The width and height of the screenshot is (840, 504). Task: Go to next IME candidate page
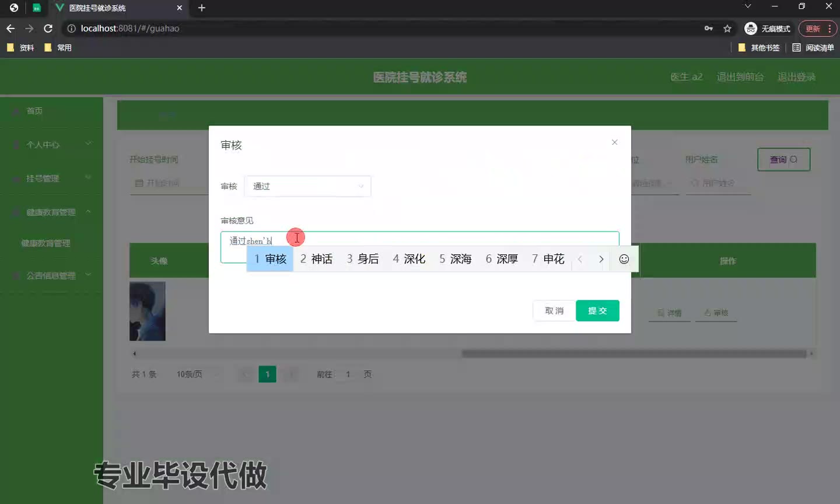601,259
